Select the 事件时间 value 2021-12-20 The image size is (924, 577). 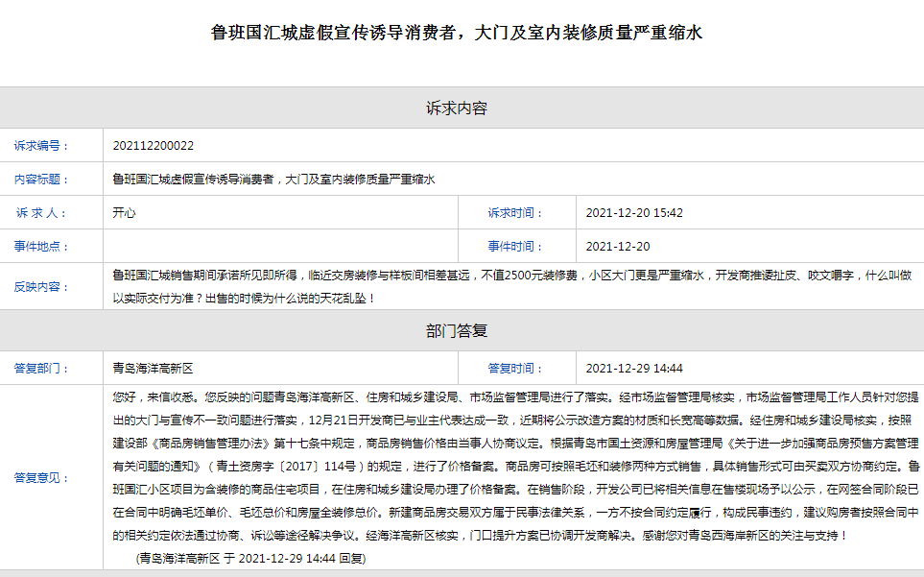[618, 247]
